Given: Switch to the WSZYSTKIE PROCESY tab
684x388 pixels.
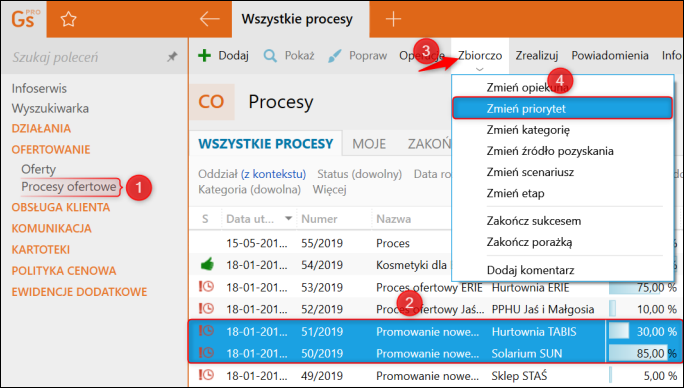Looking at the screenshot, I should [x=266, y=144].
